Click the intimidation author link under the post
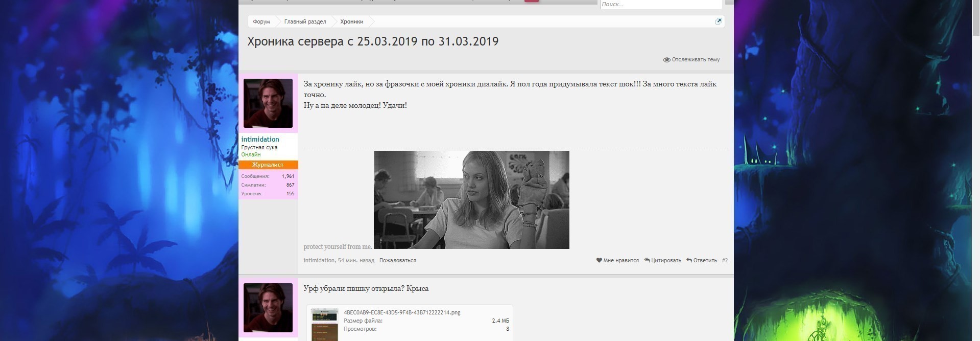This screenshot has width=980, height=341. point(319,260)
